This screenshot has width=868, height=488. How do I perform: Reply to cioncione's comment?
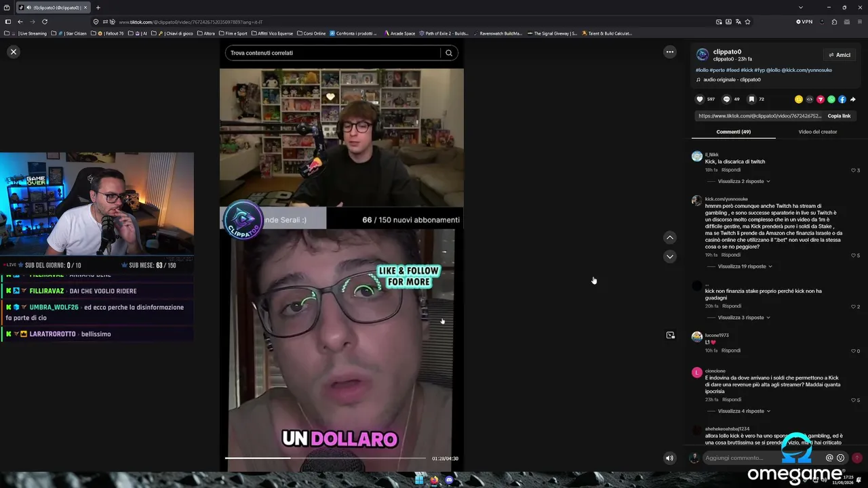[732, 399]
